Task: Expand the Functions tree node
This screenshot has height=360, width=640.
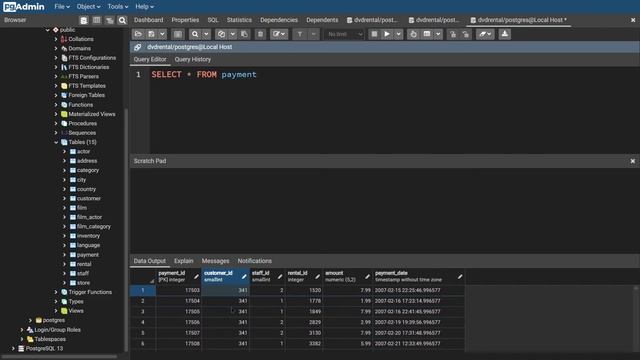Action: point(56,105)
